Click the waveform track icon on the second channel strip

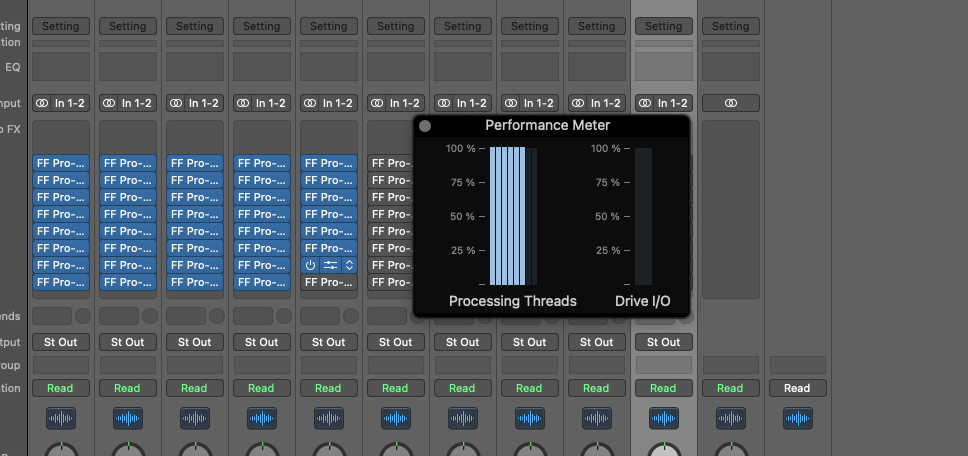(x=128, y=418)
